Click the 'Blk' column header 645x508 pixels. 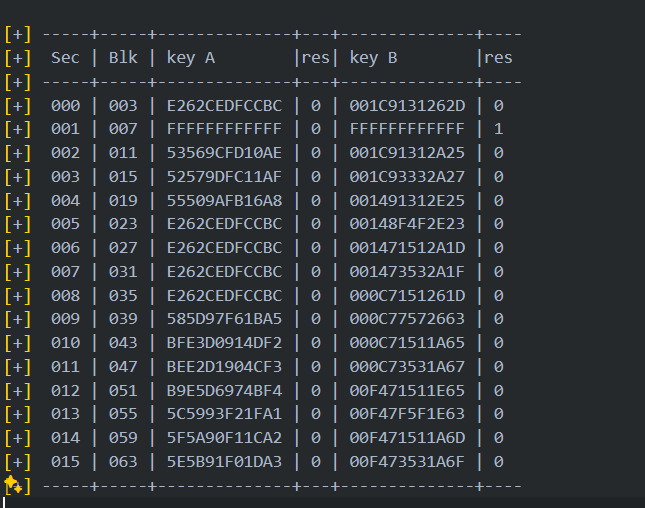(x=122, y=58)
